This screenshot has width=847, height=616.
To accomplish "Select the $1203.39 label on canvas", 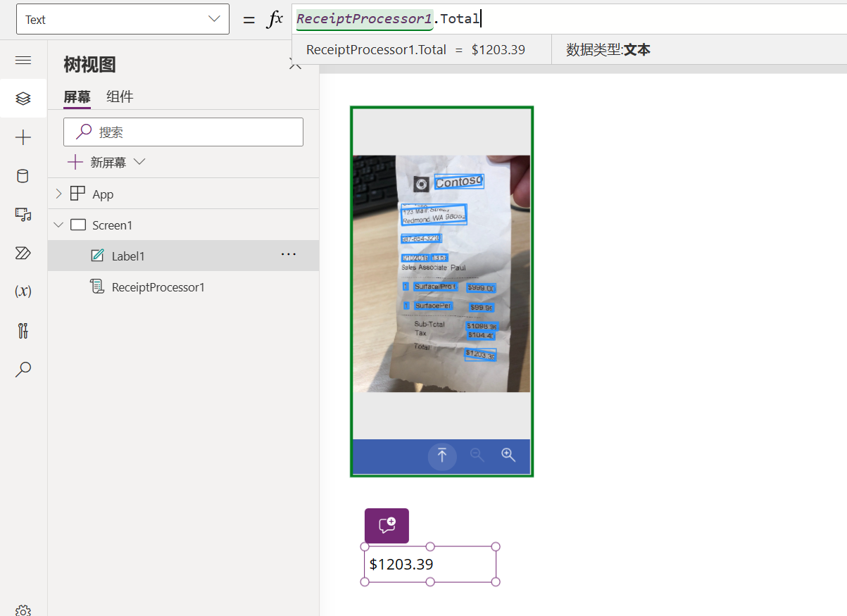I will click(x=430, y=565).
